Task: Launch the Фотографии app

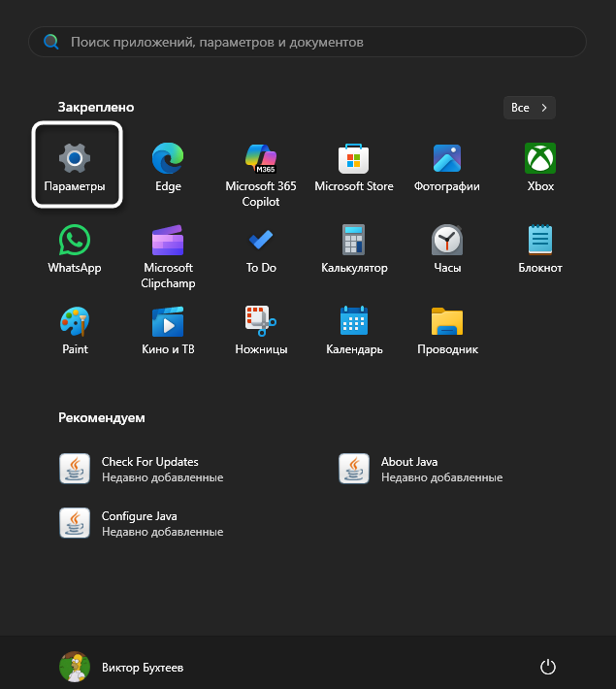Action: (447, 167)
